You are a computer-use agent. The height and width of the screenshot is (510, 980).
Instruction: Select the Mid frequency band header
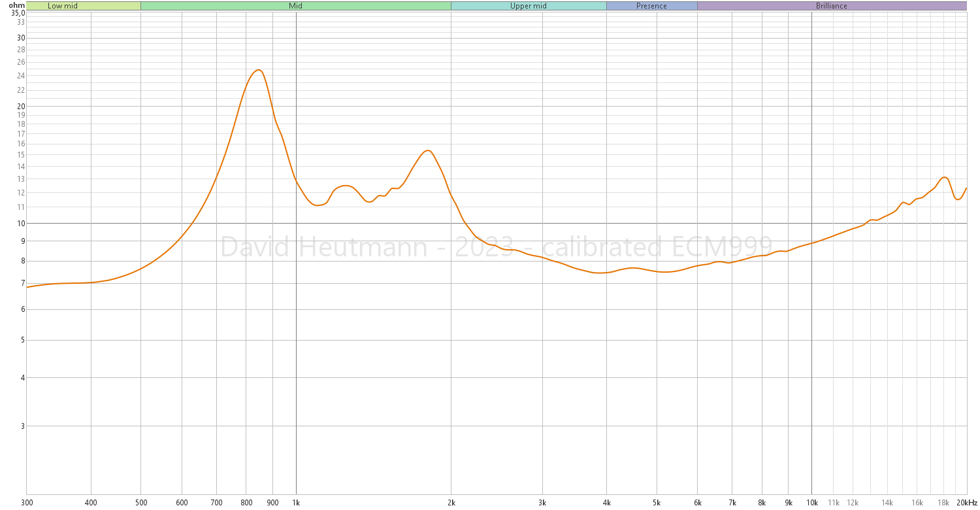[295, 6]
